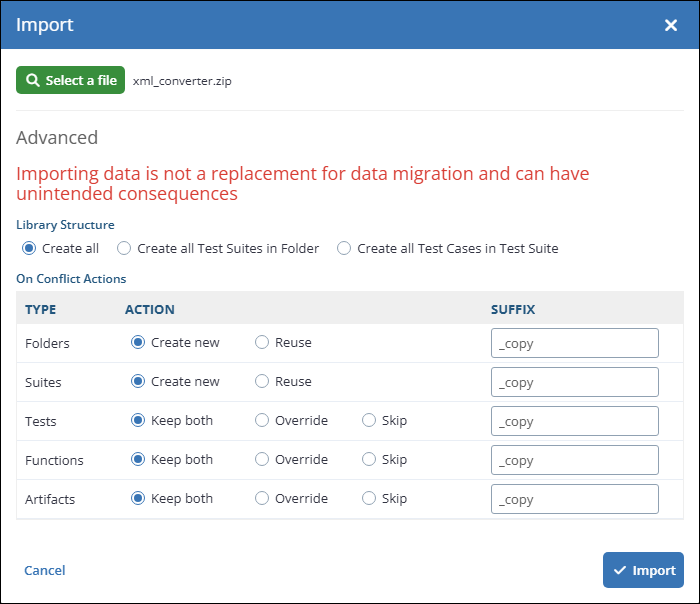Choose Override for Tests conflicts
The height and width of the screenshot is (604, 700).
[x=262, y=420]
